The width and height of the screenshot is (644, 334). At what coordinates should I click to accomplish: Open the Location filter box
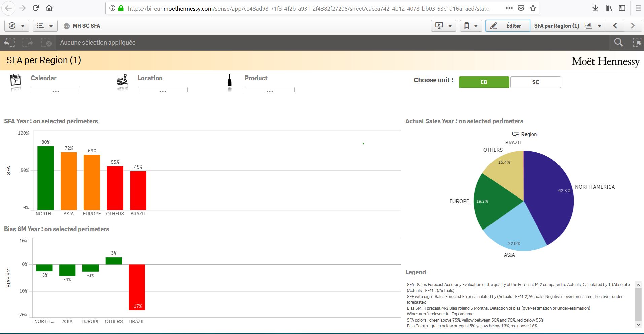(x=163, y=89)
